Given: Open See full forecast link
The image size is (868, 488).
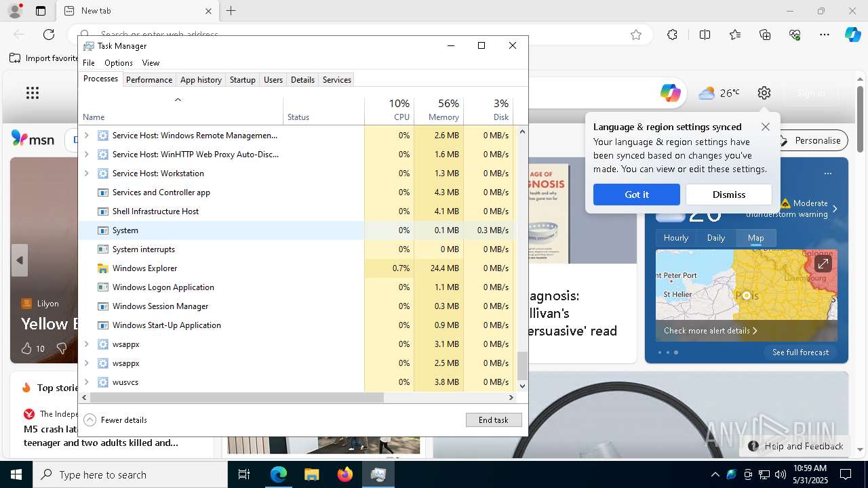Looking at the screenshot, I should (800, 352).
